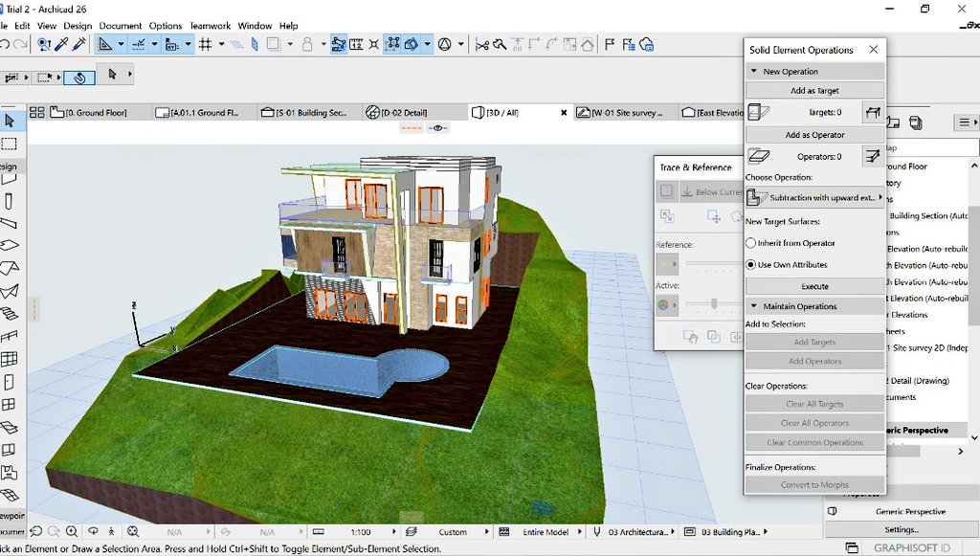Expand arrow next to Arrow tool in info box
The width and height of the screenshot is (980, 556).
[x=130, y=75]
